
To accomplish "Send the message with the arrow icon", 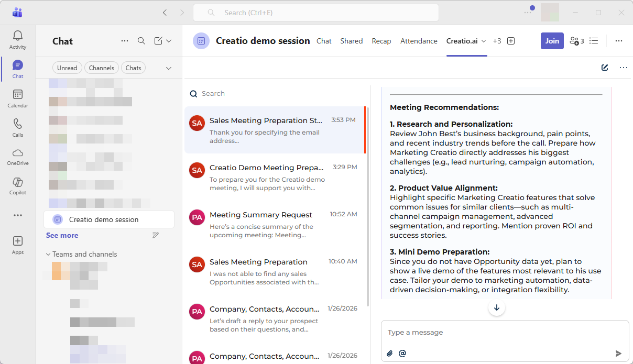I will [618, 353].
